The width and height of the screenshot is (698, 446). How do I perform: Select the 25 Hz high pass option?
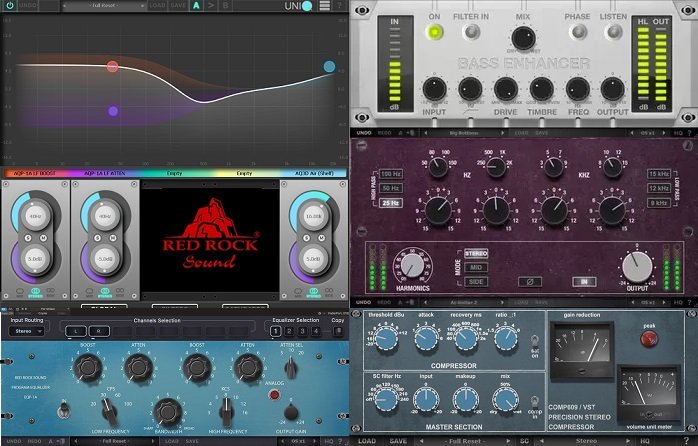[391, 204]
